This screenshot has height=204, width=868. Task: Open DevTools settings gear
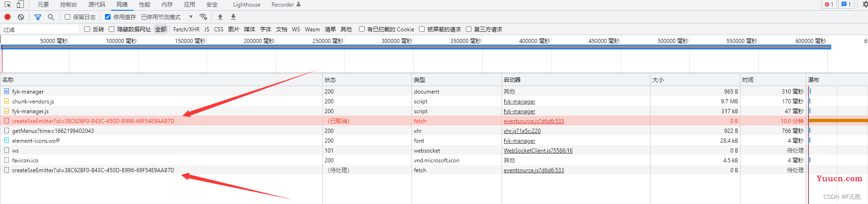point(864,4)
